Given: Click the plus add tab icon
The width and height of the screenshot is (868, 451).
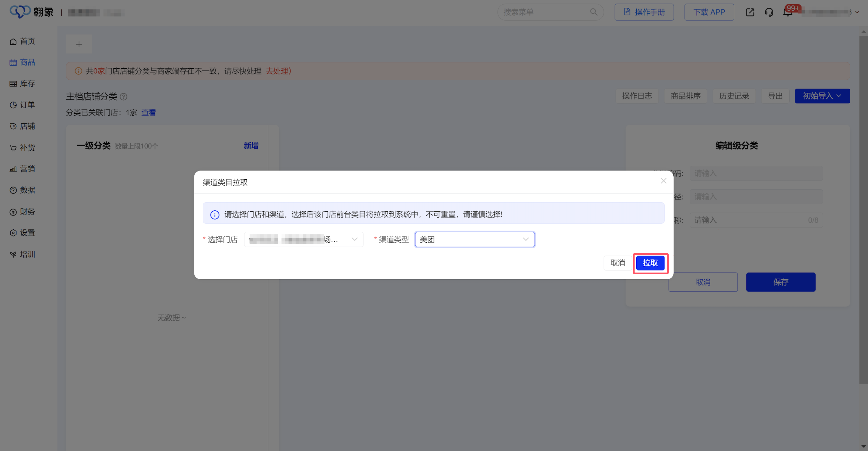Looking at the screenshot, I should pyautogui.click(x=79, y=44).
